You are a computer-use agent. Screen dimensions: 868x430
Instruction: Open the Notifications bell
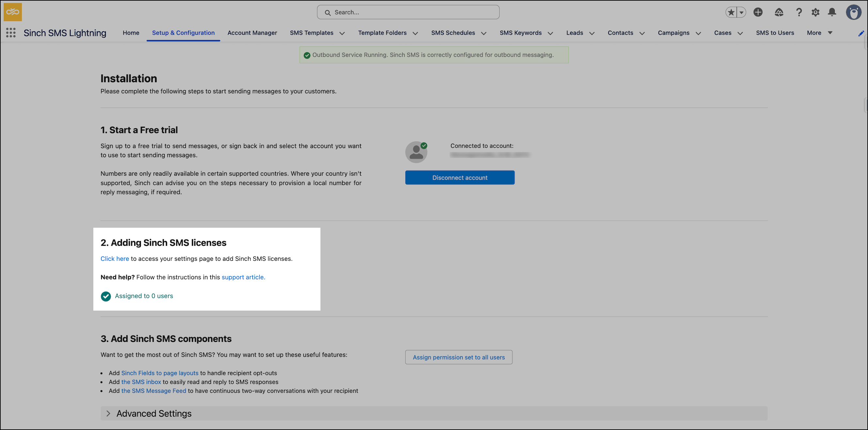[832, 12]
